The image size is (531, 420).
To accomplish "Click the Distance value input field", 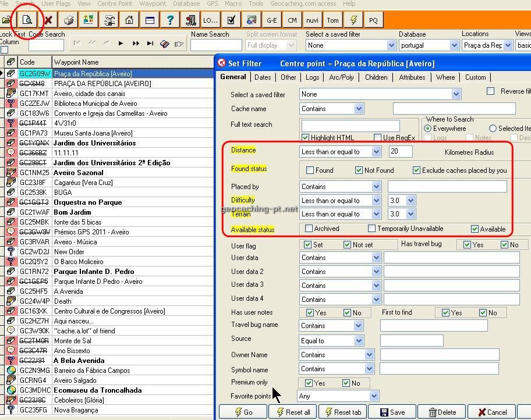I will [401, 152].
